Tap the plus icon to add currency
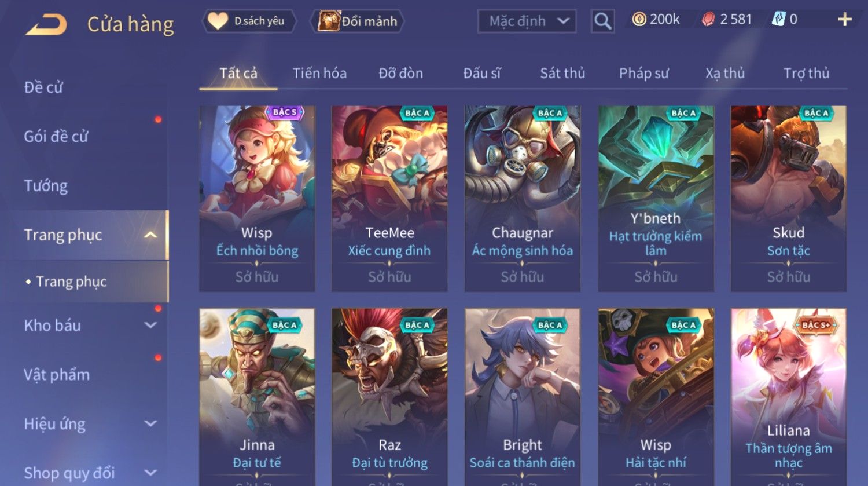 click(845, 20)
